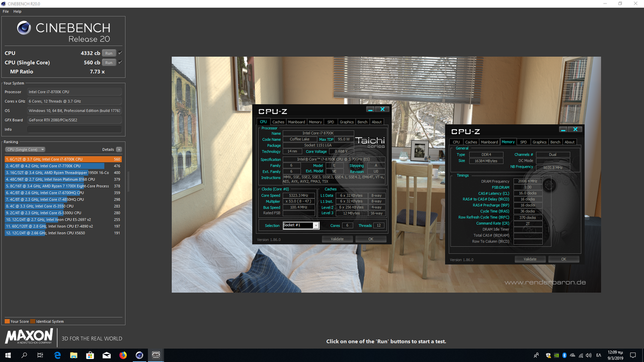This screenshot has width=644, height=362.
Task: Select ranking row Intel Core i7-6700HQ CPU
Action: (64, 193)
